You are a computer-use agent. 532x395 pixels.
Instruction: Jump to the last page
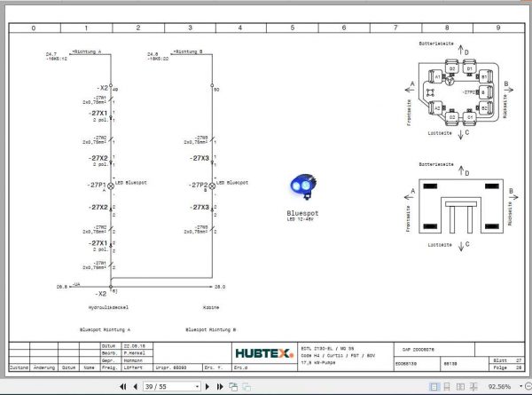coord(220,386)
